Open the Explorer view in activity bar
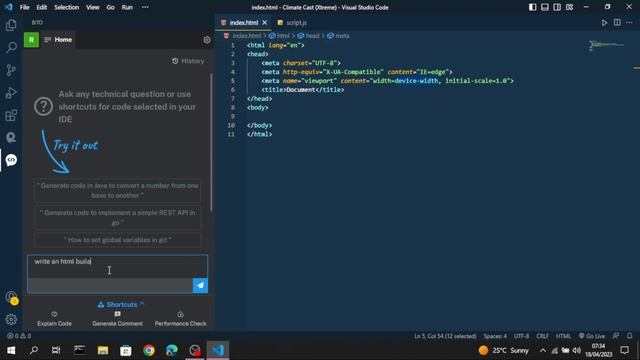Image resolution: width=640 pixels, height=360 pixels. coord(11,25)
